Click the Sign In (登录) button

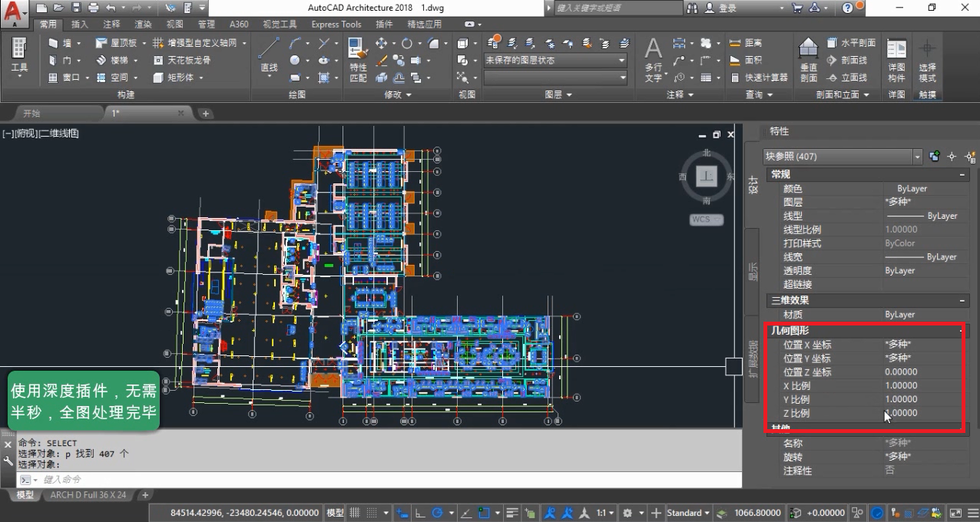tap(720, 8)
